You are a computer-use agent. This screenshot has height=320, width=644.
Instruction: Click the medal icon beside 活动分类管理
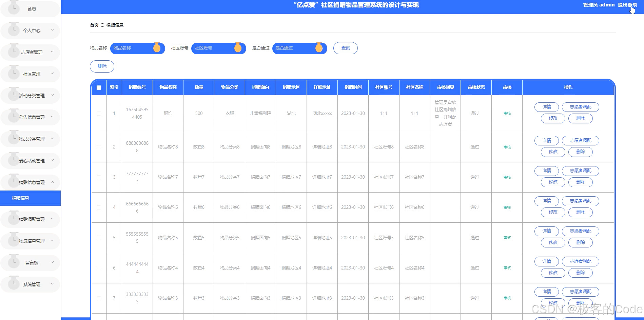(14, 94)
